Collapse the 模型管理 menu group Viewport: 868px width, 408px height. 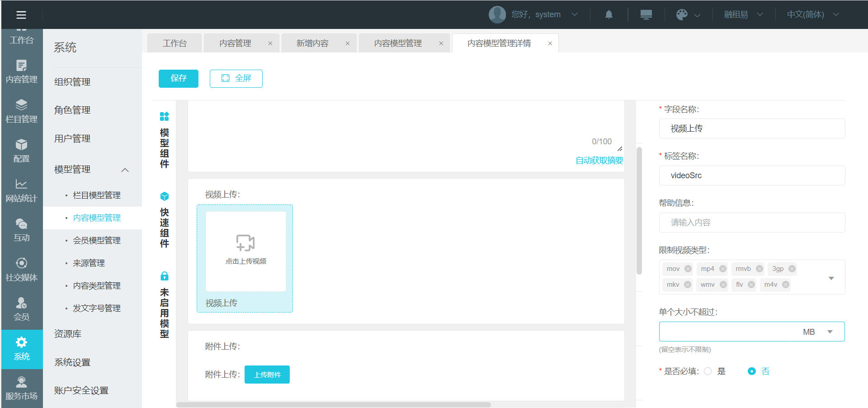pyautogui.click(x=125, y=170)
